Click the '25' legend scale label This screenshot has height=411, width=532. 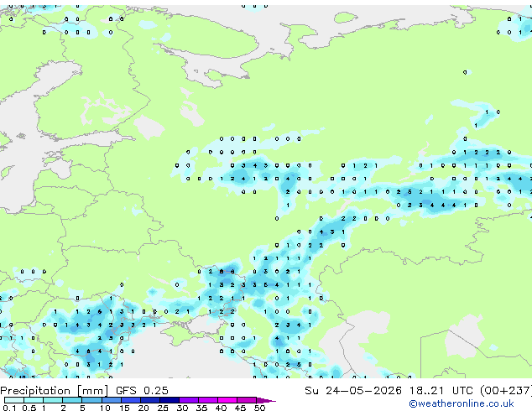coord(163,408)
